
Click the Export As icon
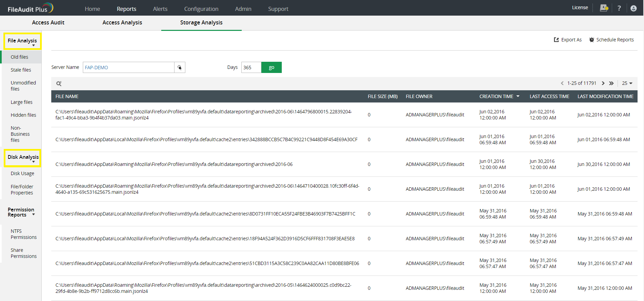[x=556, y=40]
